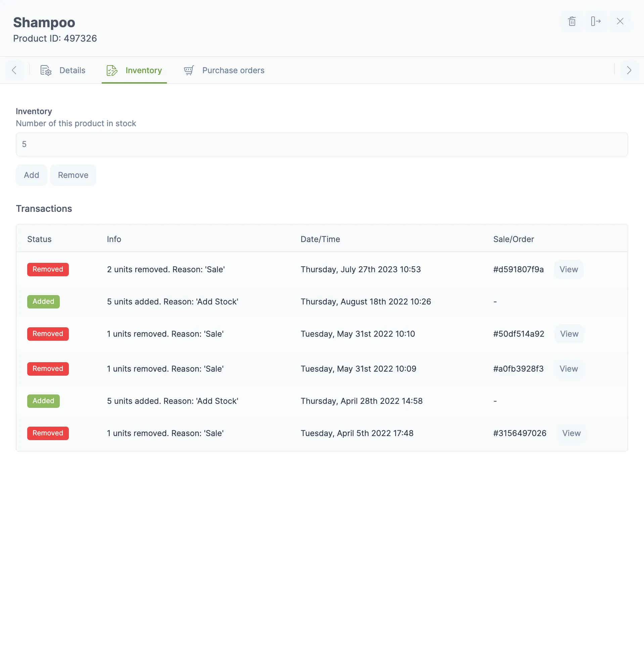The image size is (644, 664).
Task: View order #3156497026
Action: [571, 433]
